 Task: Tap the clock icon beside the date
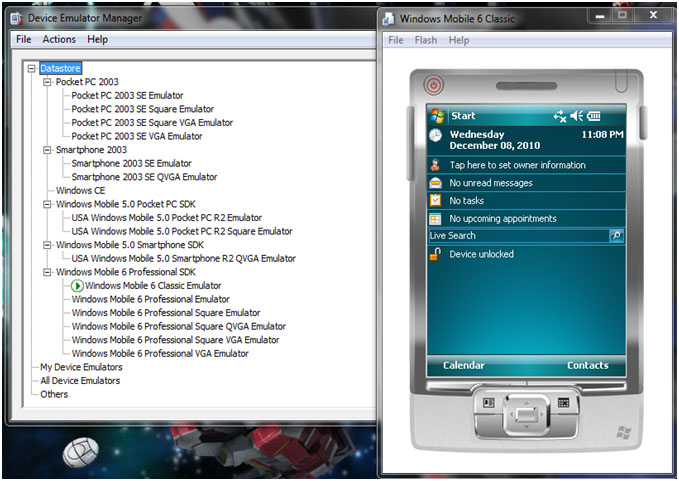click(x=435, y=135)
